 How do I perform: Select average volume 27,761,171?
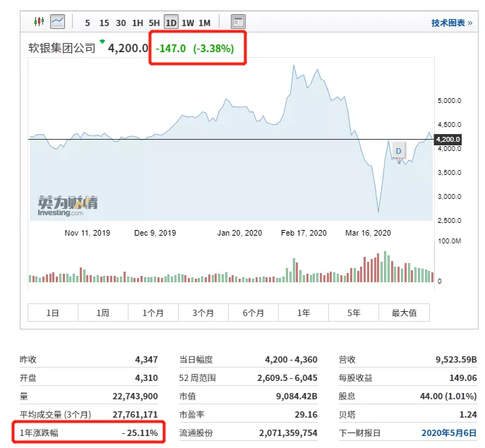(x=135, y=414)
